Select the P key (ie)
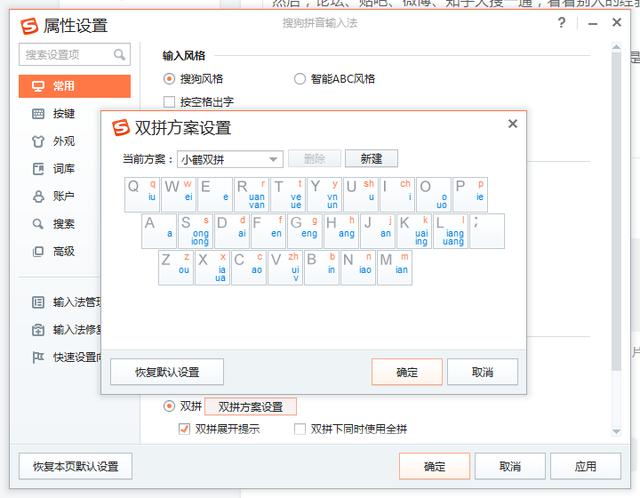 pyautogui.click(x=471, y=194)
